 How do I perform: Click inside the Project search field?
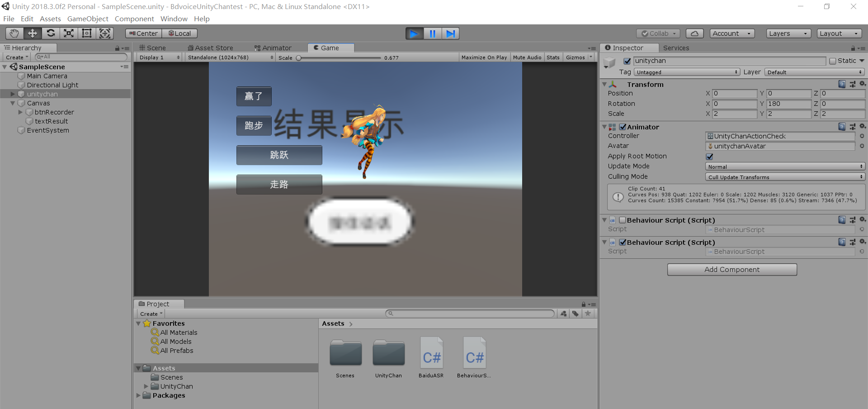(470, 313)
